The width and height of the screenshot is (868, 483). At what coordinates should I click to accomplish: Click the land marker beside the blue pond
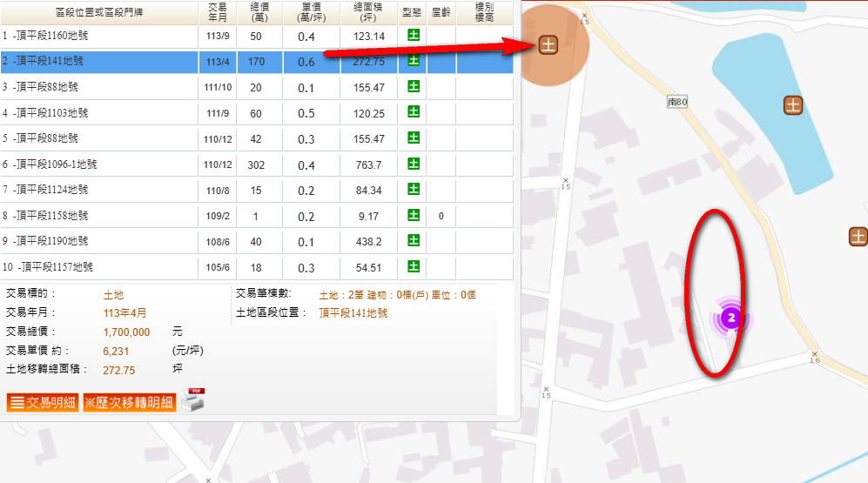tap(793, 104)
